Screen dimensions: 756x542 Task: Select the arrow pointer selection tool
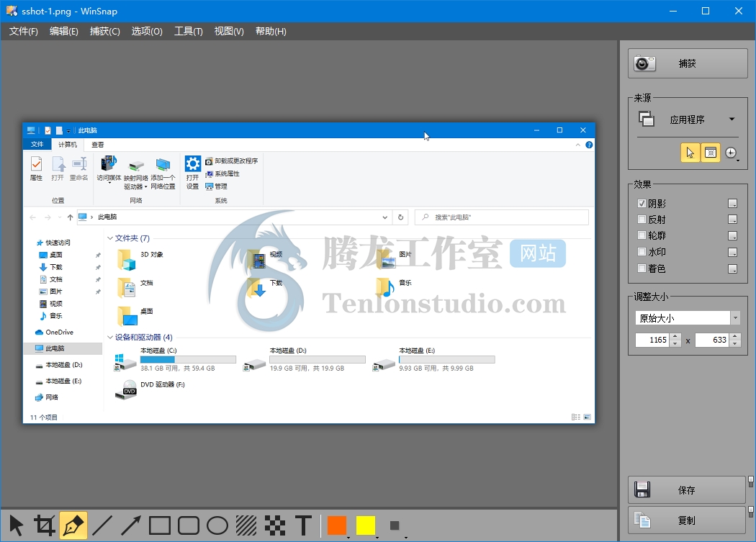pos(16,525)
